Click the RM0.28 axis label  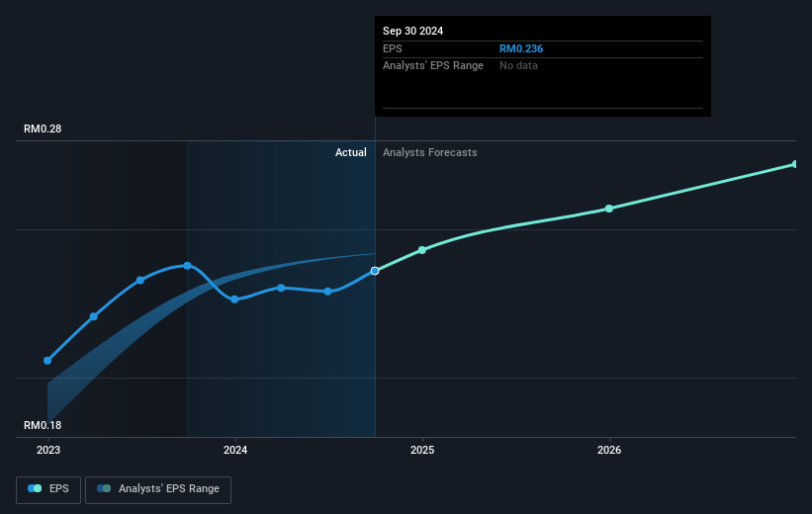pyautogui.click(x=43, y=128)
